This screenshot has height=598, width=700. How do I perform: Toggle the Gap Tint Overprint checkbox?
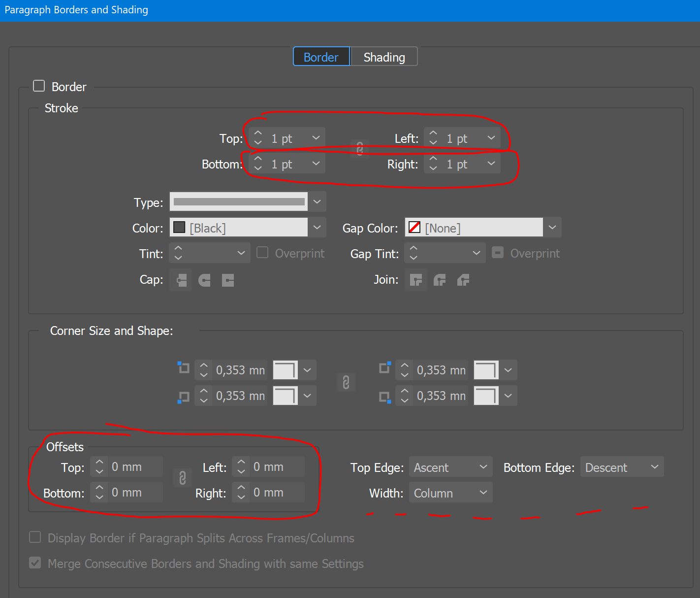pyautogui.click(x=498, y=253)
